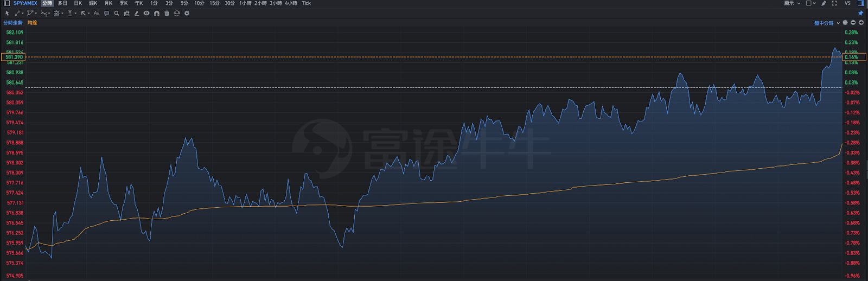The image size is (868, 281).
Task: Add a comment bubble annotation
Action: [x=106, y=13]
